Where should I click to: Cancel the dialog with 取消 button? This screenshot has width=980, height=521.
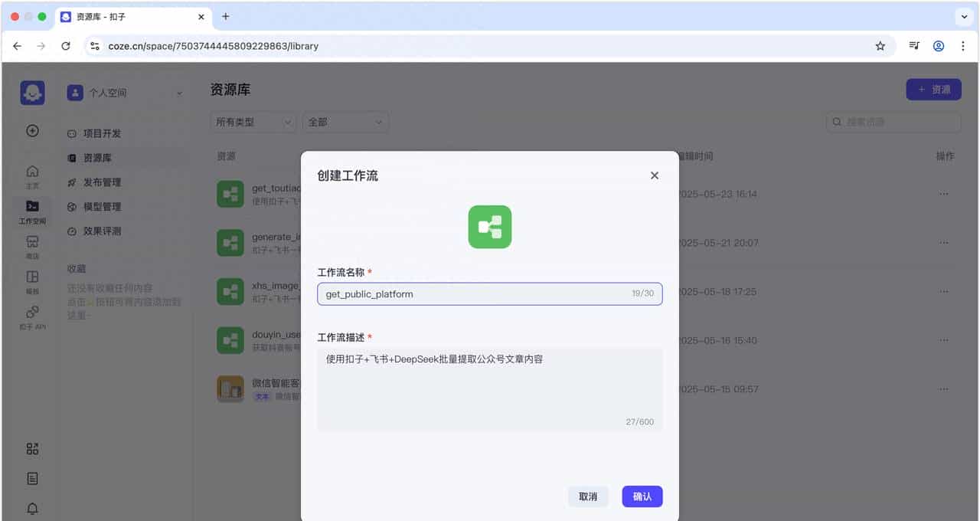click(588, 496)
